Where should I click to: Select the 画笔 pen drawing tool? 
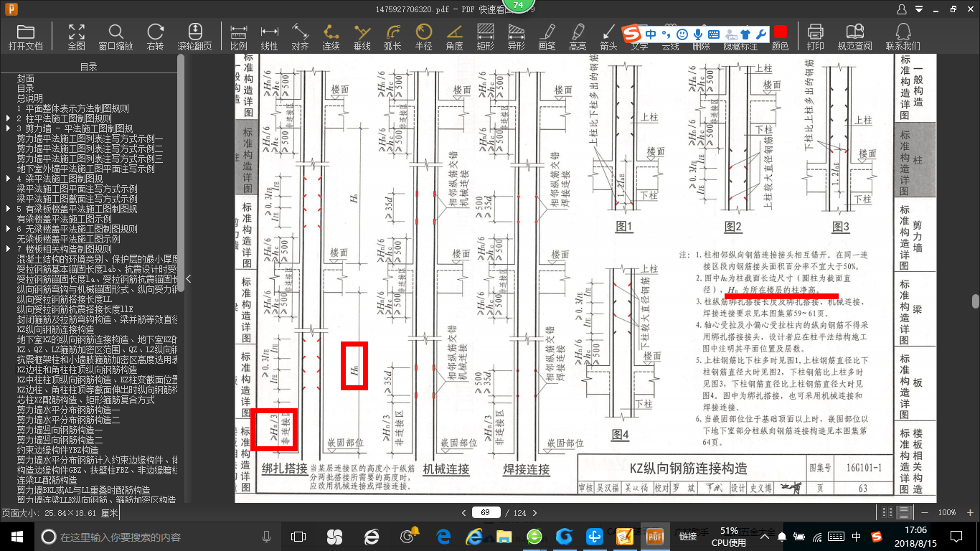pos(547,36)
